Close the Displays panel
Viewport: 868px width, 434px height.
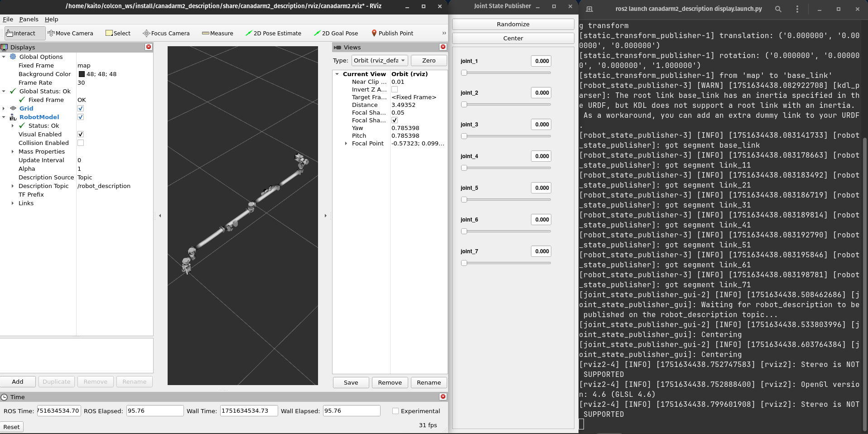pos(148,47)
